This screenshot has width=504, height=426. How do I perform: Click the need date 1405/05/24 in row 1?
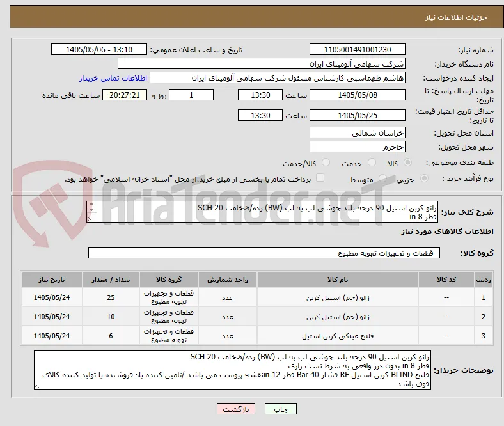point(52,297)
